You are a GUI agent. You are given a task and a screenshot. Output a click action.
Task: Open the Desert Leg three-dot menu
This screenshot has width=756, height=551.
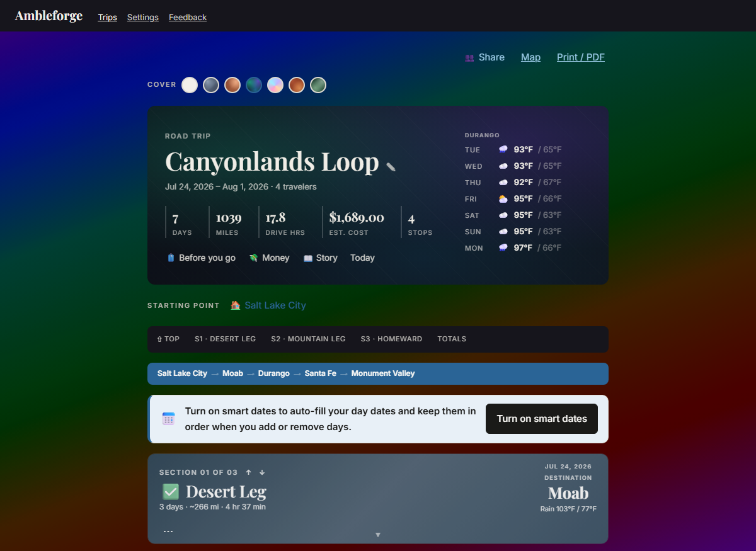(x=168, y=531)
